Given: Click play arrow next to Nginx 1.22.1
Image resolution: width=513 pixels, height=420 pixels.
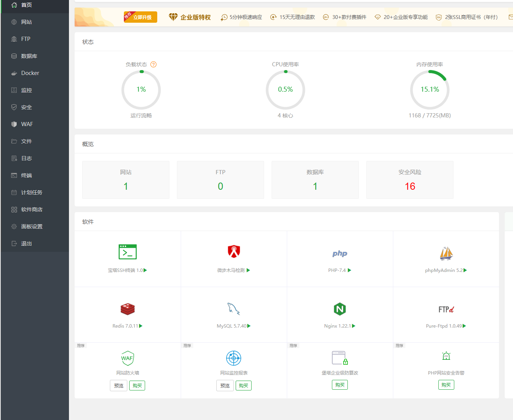Looking at the screenshot, I should pyautogui.click(x=353, y=326).
